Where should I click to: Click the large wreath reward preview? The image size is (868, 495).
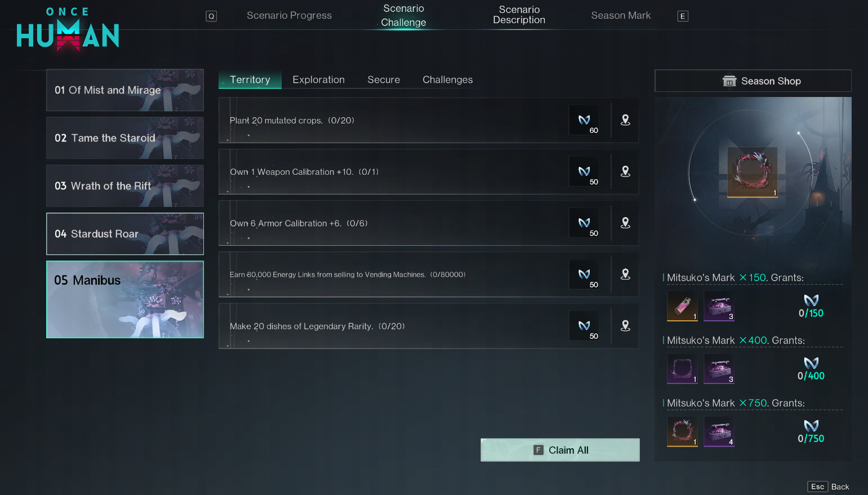(x=753, y=173)
